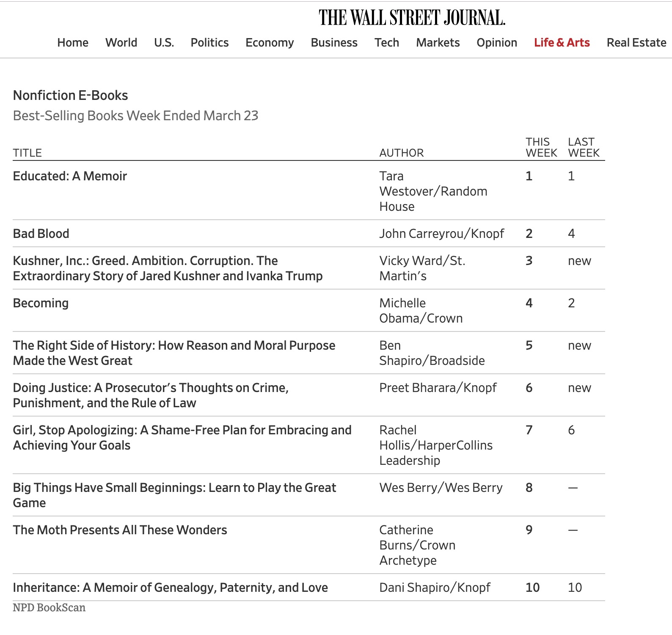
Task: Select Politics in navigation bar
Action: 209,43
